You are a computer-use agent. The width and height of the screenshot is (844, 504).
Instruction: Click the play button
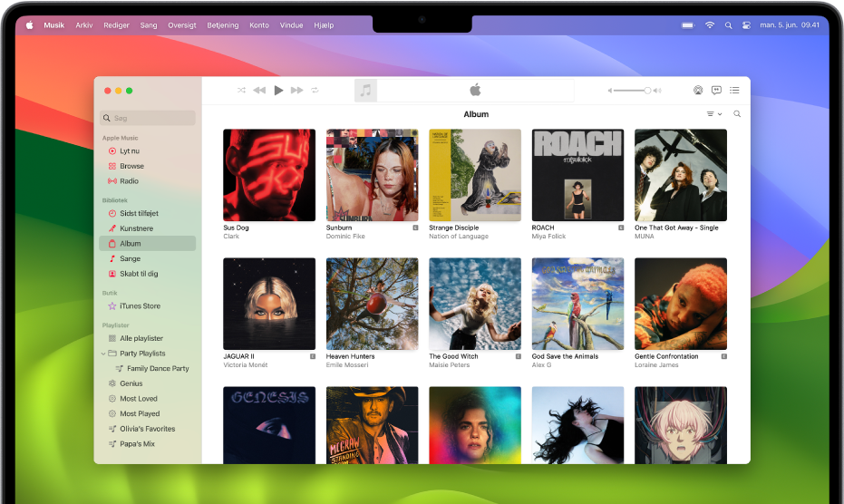(278, 91)
